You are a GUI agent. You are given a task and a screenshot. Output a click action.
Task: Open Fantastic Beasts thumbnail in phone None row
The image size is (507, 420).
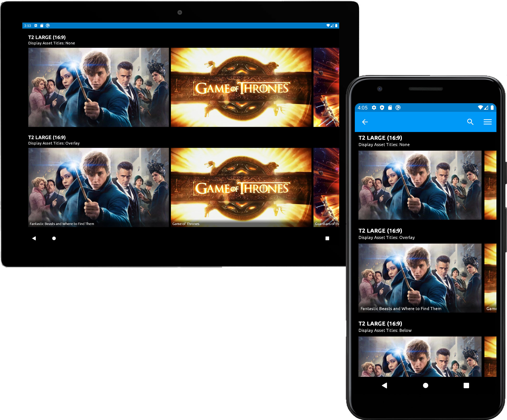[x=420, y=185]
